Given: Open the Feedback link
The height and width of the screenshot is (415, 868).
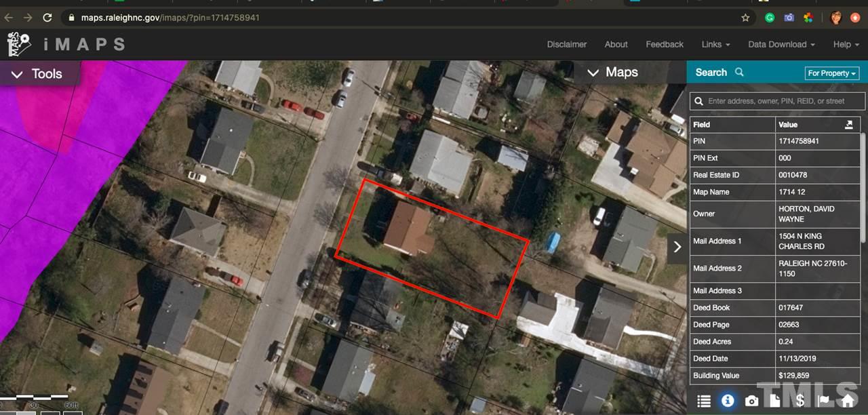Looking at the screenshot, I should click(665, 44).
